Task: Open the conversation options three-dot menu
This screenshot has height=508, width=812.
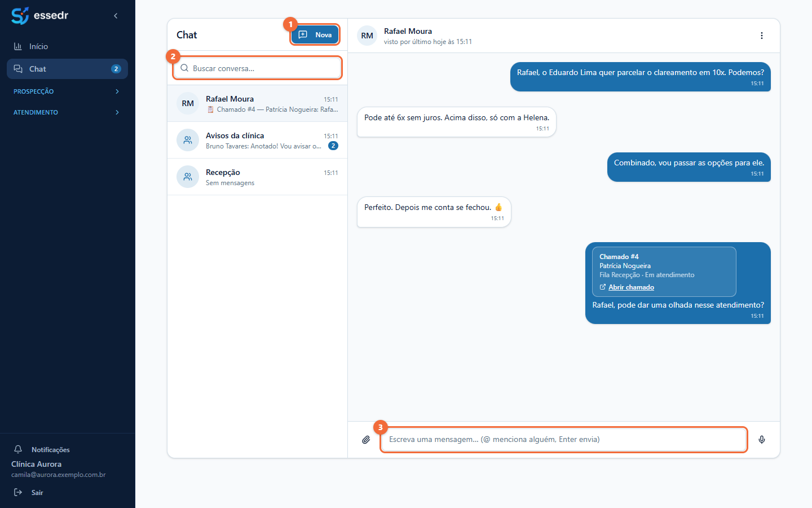Action: pyautogui.click(x=762, y=36)
